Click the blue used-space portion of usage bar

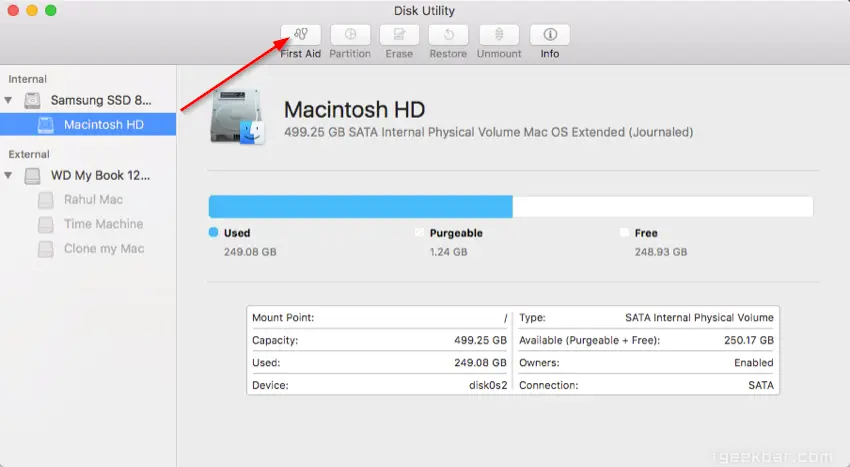click(x=360, y=207)
